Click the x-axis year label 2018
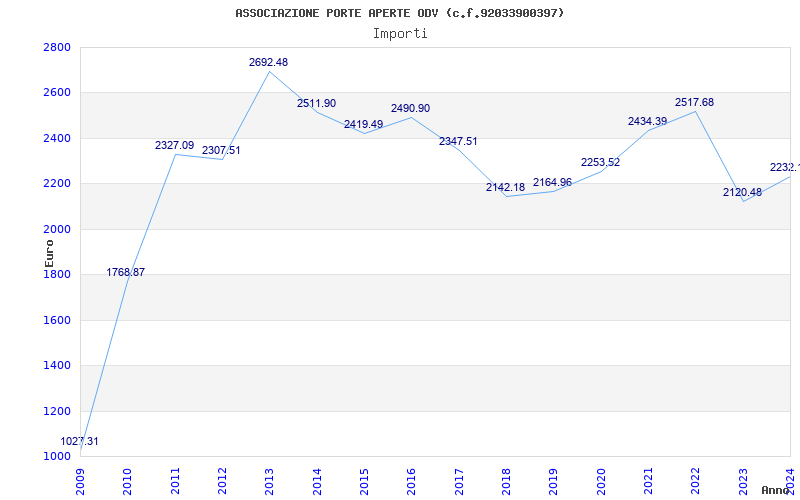Screen dimensions: 800x500 pos(506,482)
